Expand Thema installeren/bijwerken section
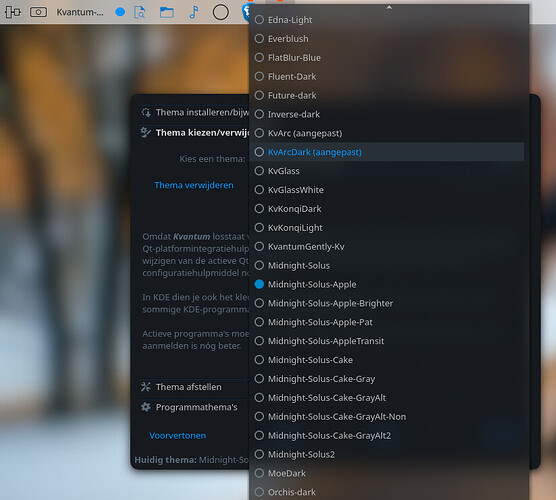The width and height of the screenshot is (556, 500). [194, 113]
